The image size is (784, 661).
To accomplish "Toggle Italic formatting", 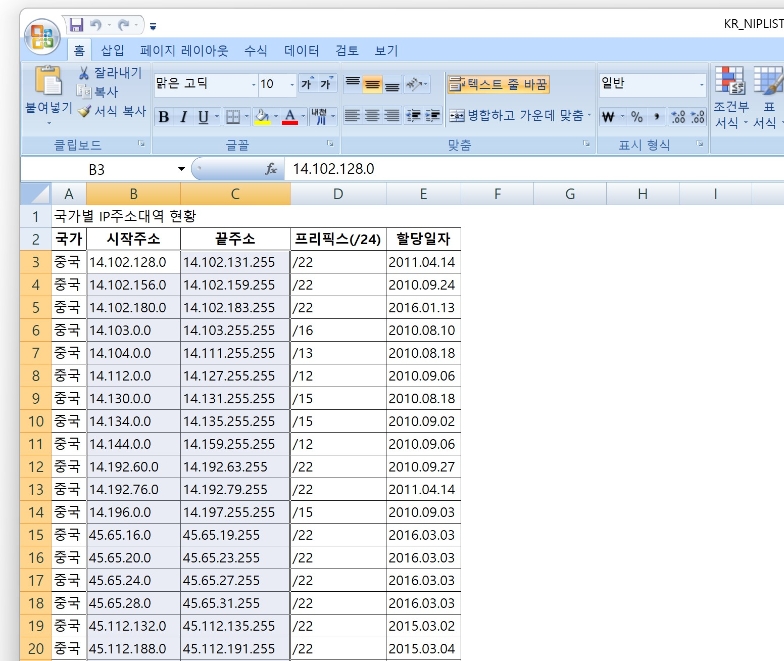I will tap(184, 117).
